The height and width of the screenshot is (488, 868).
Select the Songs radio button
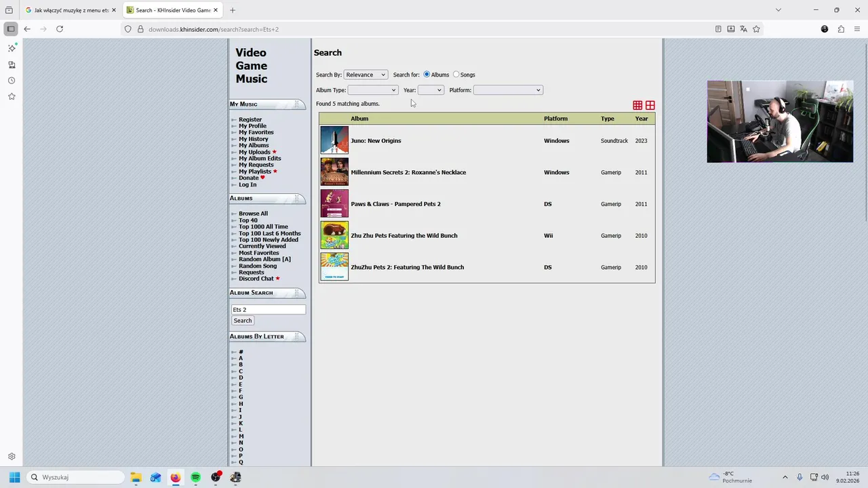tap(456, 75)
